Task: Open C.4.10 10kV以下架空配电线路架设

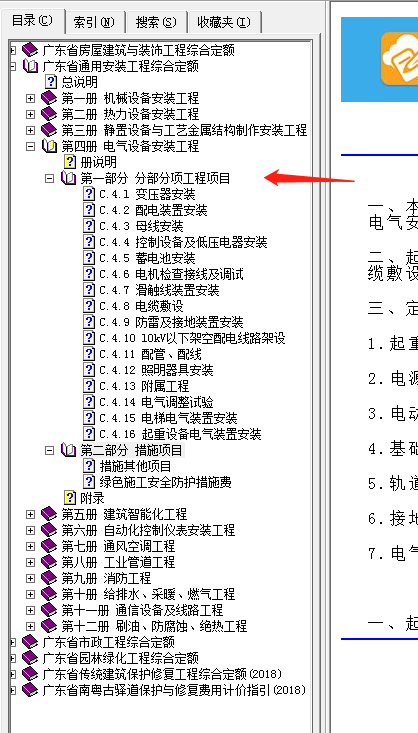Action: 192,338
